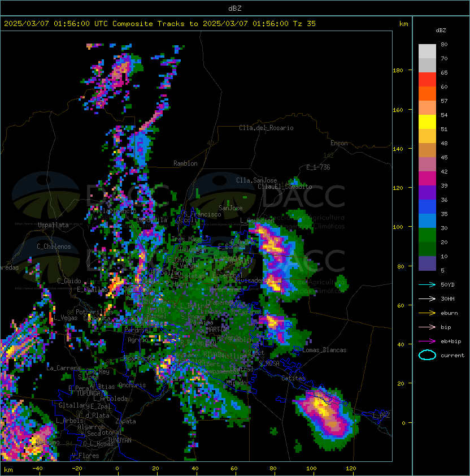Click the 'Uspallata' place label
Viewport: 470px width, 476px height.
click(53, 225)
